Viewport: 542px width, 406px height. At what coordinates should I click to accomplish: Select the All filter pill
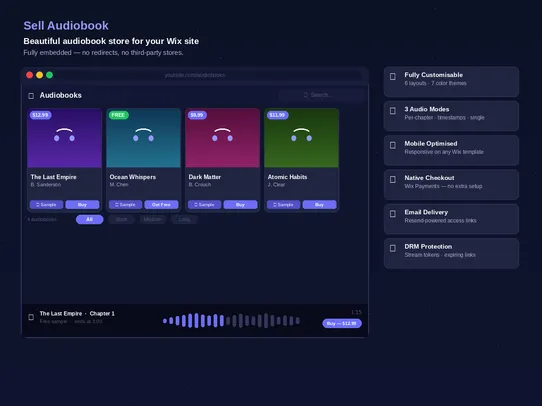(90, 219)
